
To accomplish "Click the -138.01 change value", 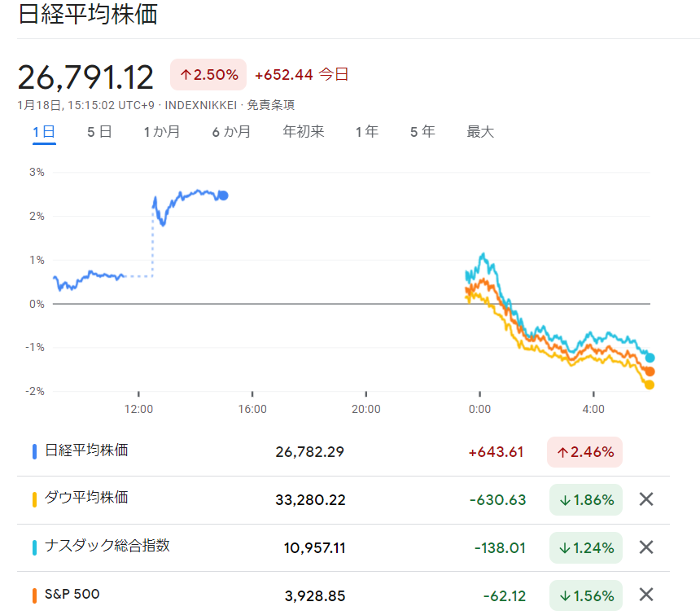I will pyautogui.click(x=500, y=548).
